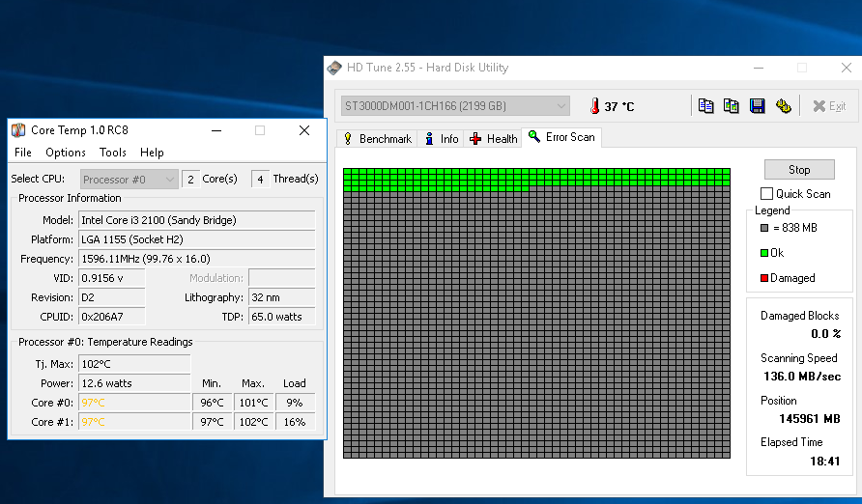Switch to the Health tab
Viewport: 862px width, 504px height.
point(493,139)
